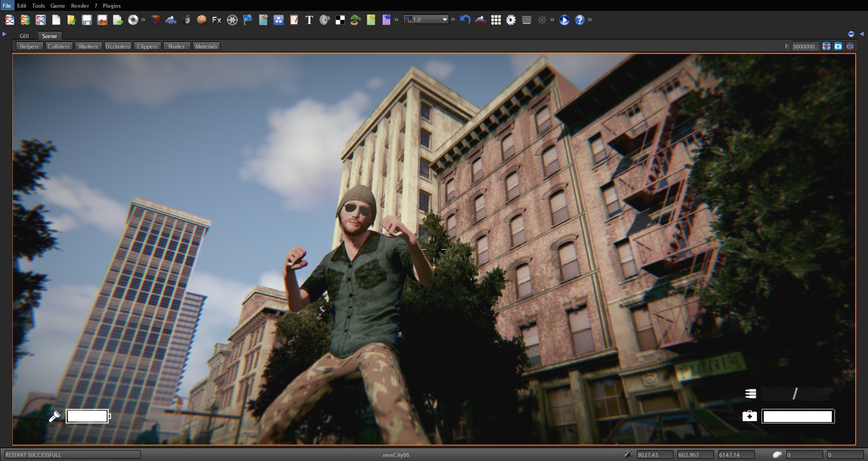Click the Fx effects icon
This screenshot has width=868, height=461.
pos(217,20)
